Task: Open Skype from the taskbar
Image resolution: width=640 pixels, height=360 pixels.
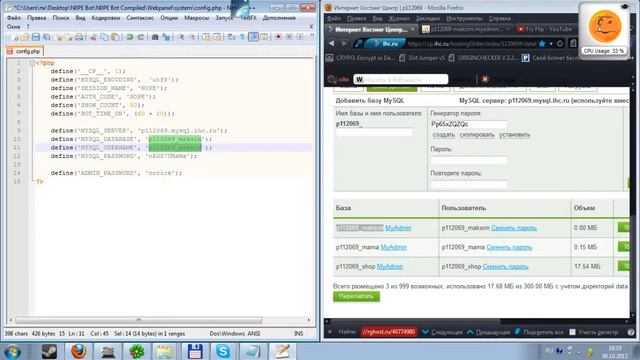Action: [x=223, y=351]
